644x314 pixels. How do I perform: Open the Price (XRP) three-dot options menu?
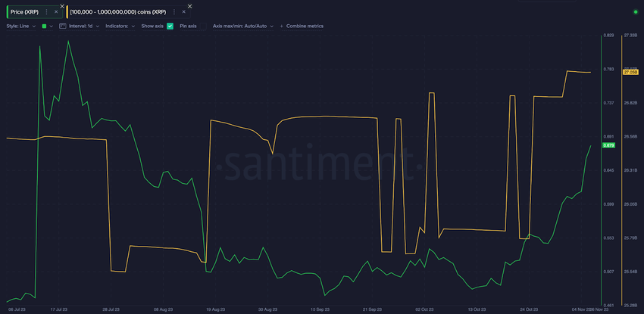[46, 12]
